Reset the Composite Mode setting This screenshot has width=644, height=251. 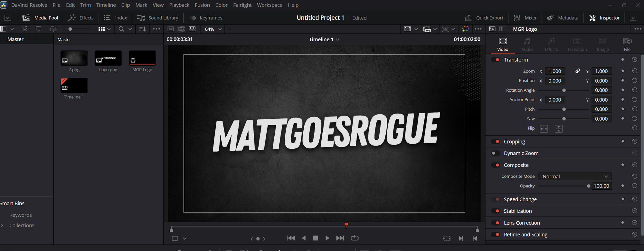click(634, 176)
